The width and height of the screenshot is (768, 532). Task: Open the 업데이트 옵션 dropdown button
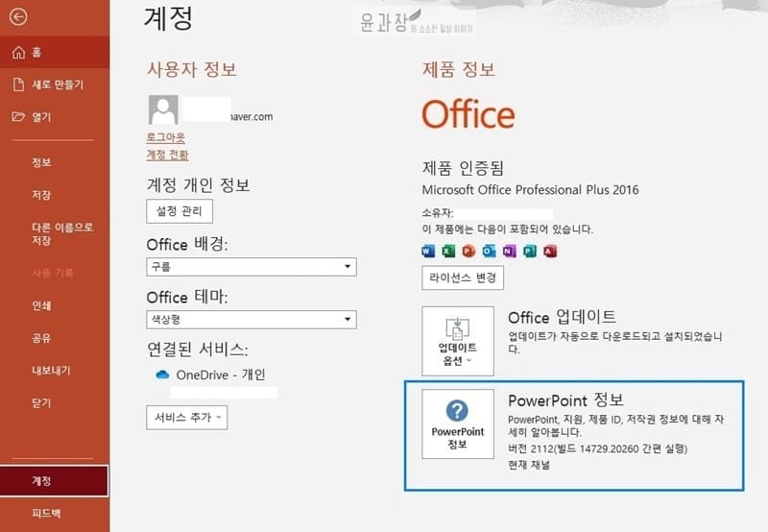point(458,341)
